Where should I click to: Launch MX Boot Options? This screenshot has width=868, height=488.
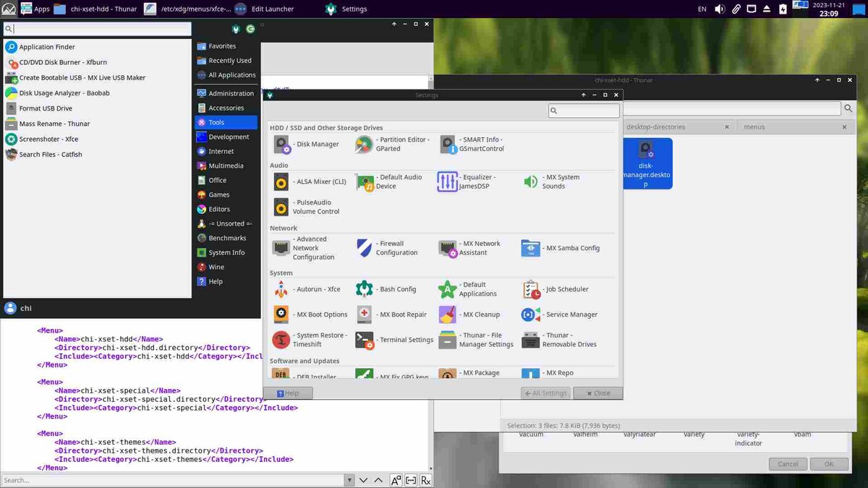pyautogui.click(x=310, y=314)
